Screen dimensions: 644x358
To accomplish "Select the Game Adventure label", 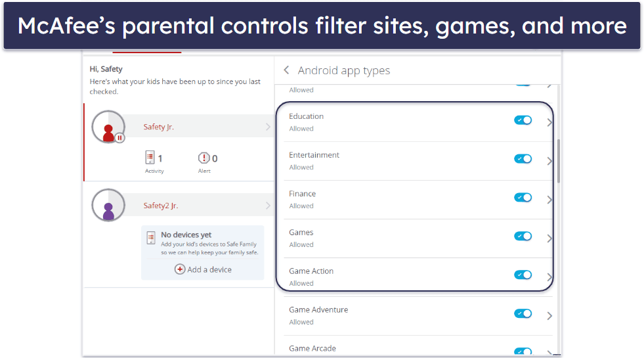I will click(318, 309).
